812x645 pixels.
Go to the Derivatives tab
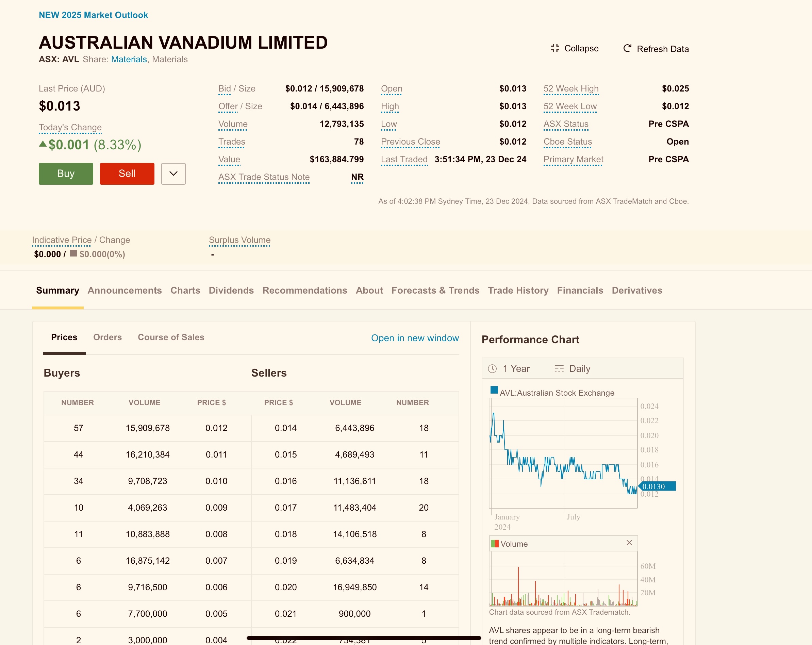click(x=637, y=290)
